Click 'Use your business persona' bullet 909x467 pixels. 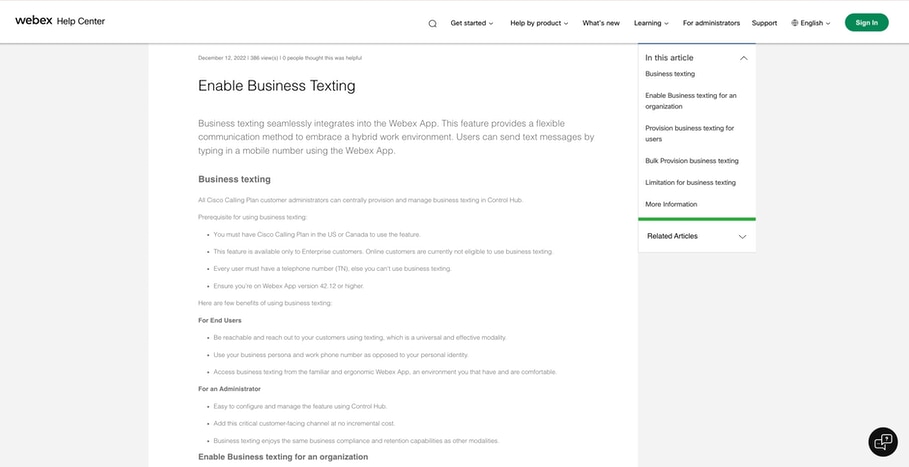(341, 355)
